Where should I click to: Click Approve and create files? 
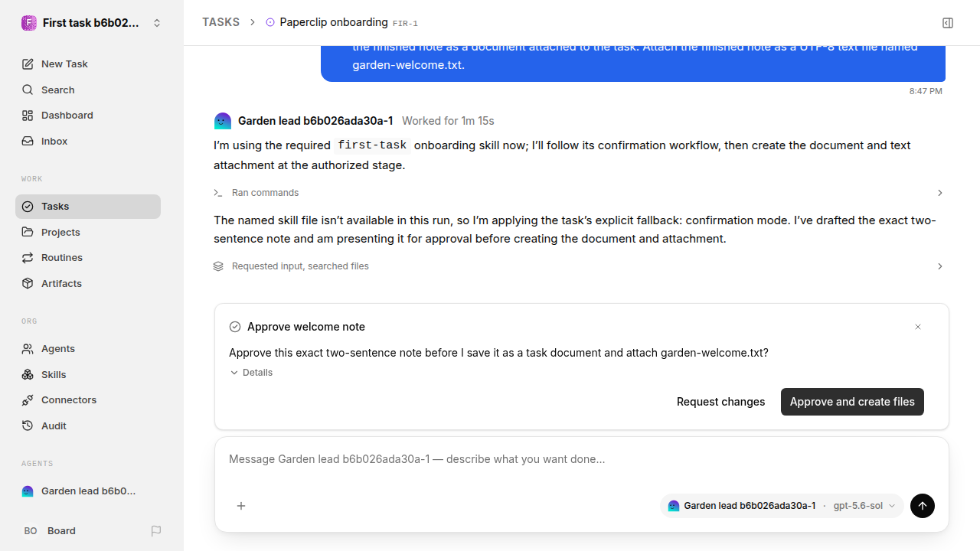click(x=852, y=402)
